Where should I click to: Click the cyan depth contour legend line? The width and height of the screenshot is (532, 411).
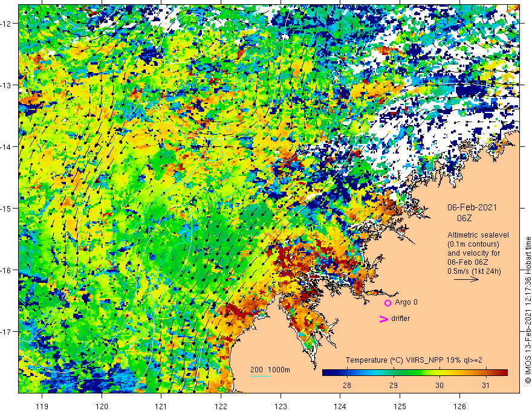coord(261,376)
